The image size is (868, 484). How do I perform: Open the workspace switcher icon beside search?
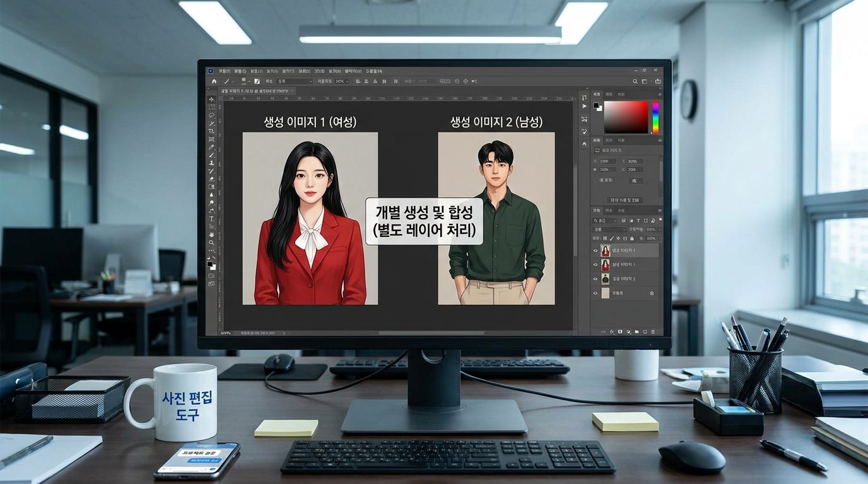(645, 81)
